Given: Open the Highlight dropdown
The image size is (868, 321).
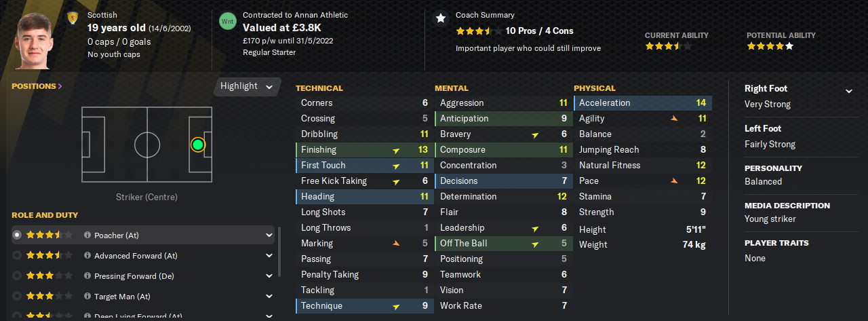Looking at the screenshot, I should pyautogui.click(x=247, y=87).
